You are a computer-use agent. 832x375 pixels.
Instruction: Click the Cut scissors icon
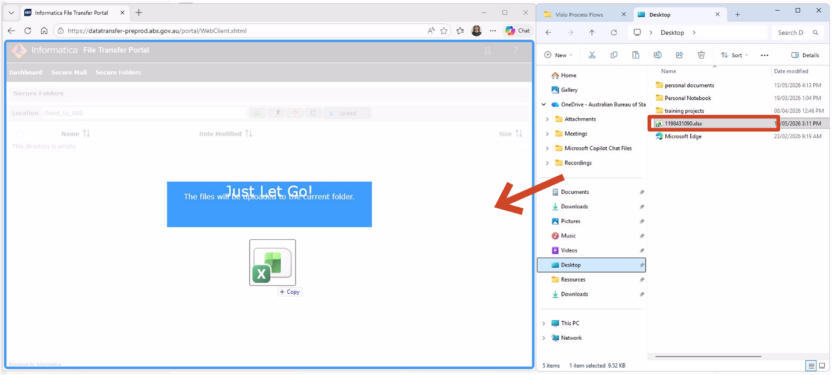(x=592, y=55)
